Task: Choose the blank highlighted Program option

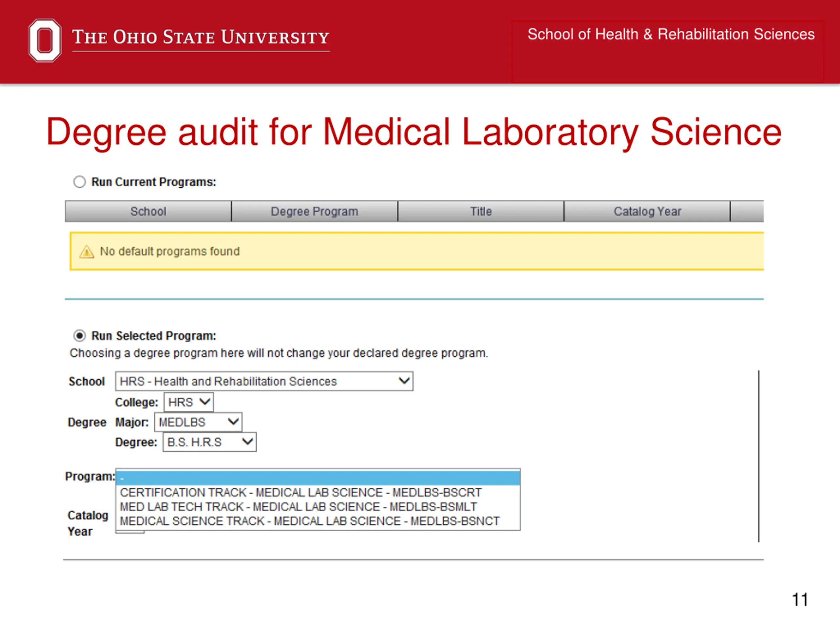Action: [318, 478]
